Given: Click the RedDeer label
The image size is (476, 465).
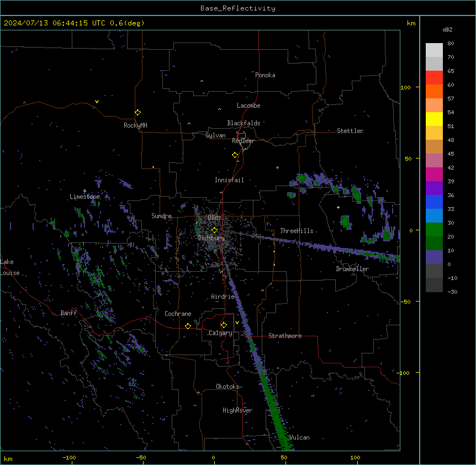Looking at the screenshot, I should (243, 141).
